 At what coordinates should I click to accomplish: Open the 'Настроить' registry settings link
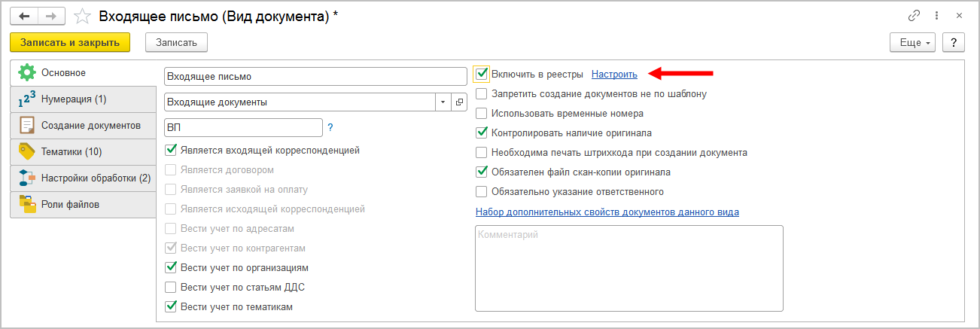point(614,74)
